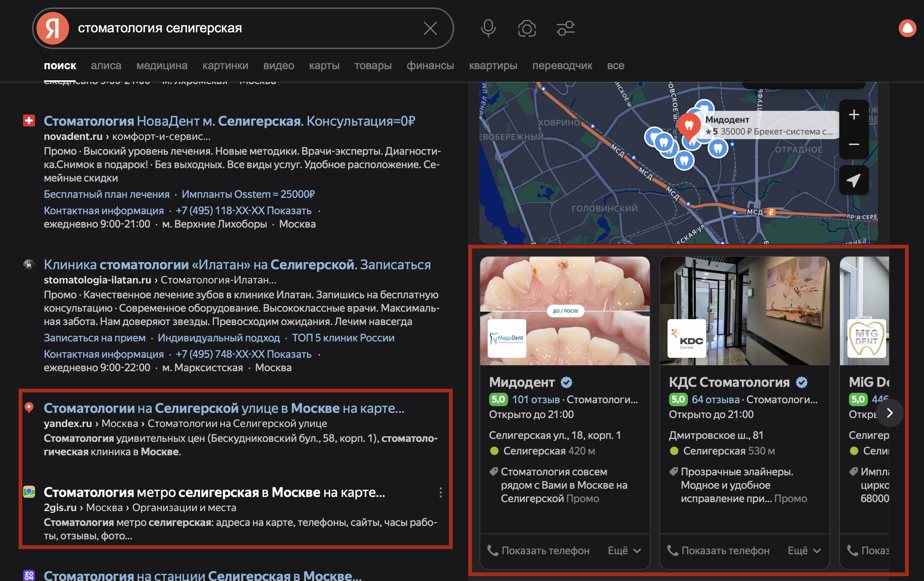924x581 pixels.
Task: Click the microphone voice search icon
Action: [x=488, y=28]
